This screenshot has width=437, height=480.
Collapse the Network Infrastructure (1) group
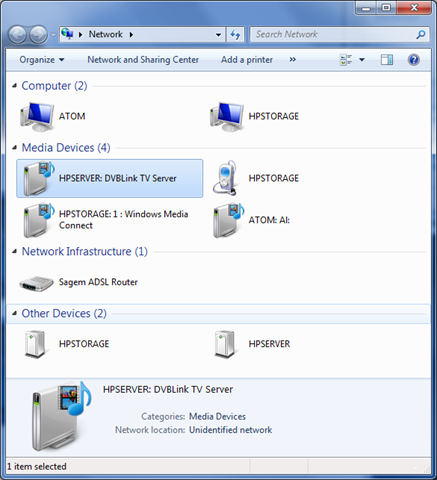pyautogui.click(x=14, y=251)
